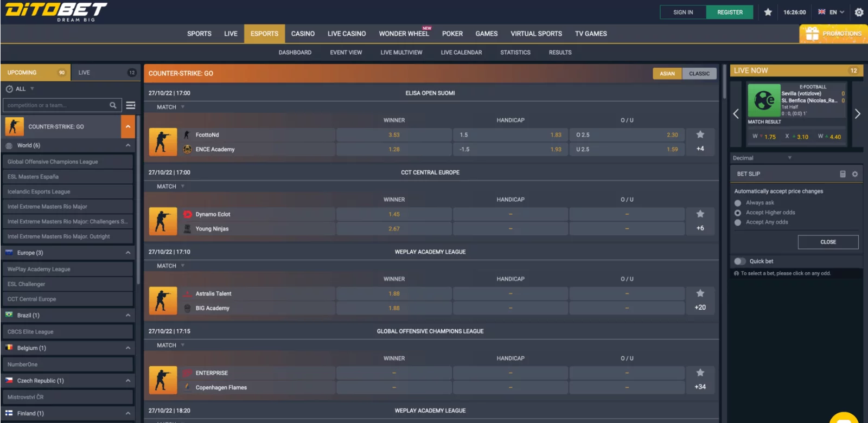Switch to CLASSIC odds view
Viewport: 868px width, 423px height.
click(699, 74)
